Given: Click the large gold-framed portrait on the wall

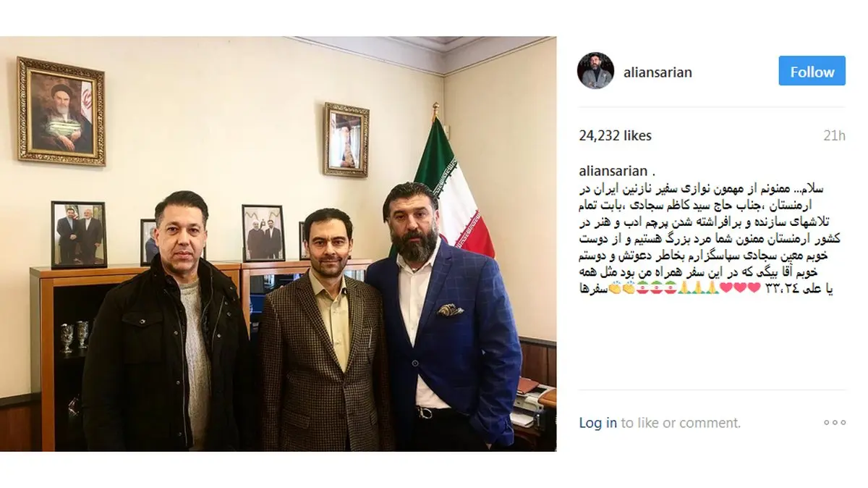Looking at the screenshot, I should (61, 111).
